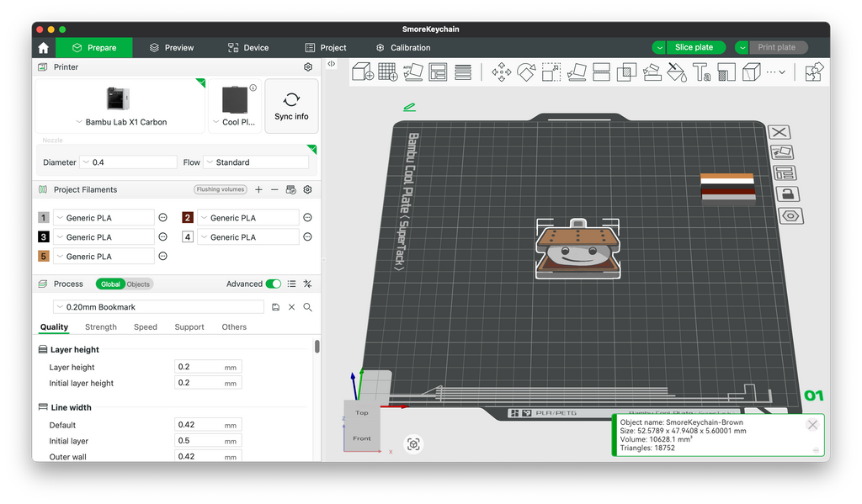The height and width of the screenshot is (504, 862).
Task: Select the Scale tool
Action: tap(551, 72)
